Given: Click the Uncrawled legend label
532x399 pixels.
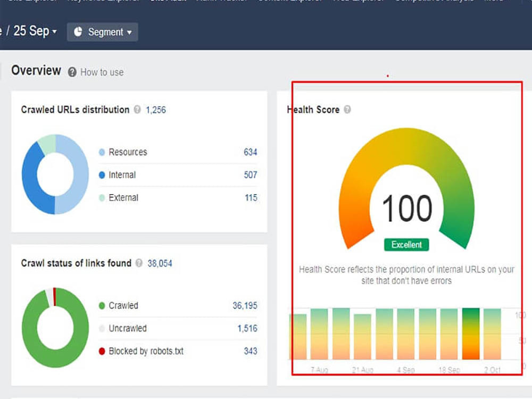Looking at the screenshot, I should (128, 328).
